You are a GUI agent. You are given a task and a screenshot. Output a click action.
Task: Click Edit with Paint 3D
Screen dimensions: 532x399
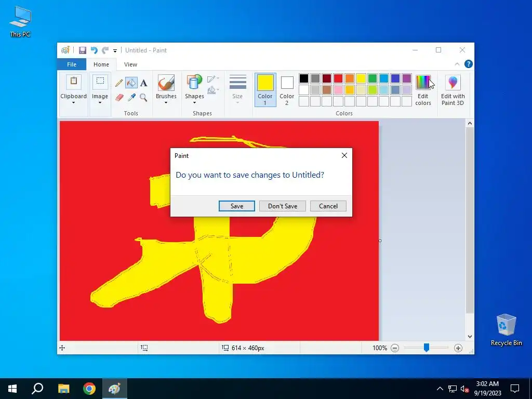(x=453, y=90)
